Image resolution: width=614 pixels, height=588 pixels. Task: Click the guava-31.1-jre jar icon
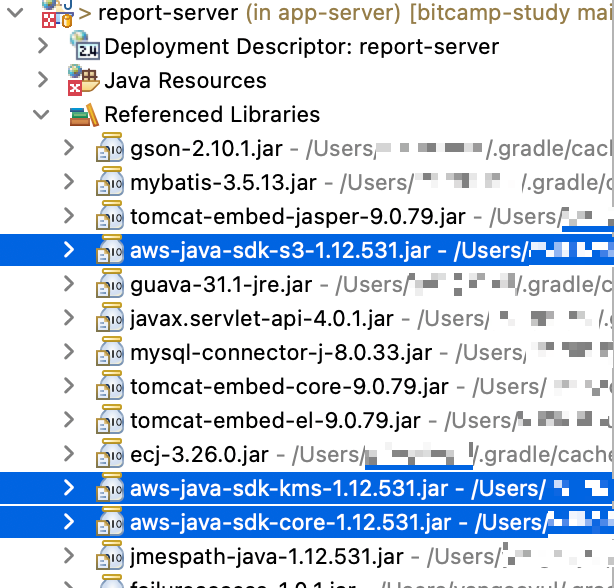click(x=110, y=283)
